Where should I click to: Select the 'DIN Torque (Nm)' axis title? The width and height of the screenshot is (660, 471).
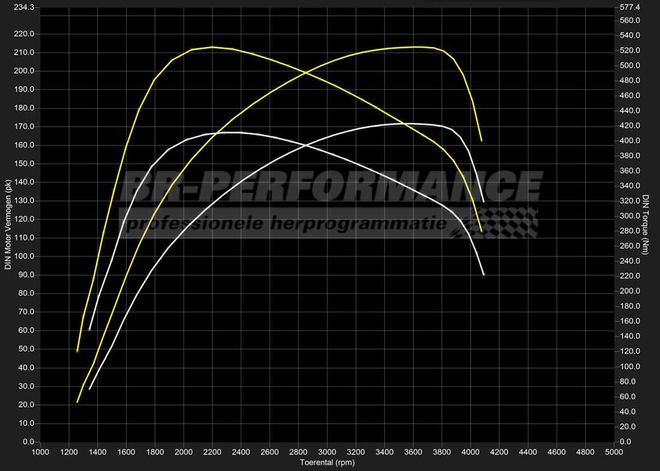pyautogui.click(x=650, y=222)
